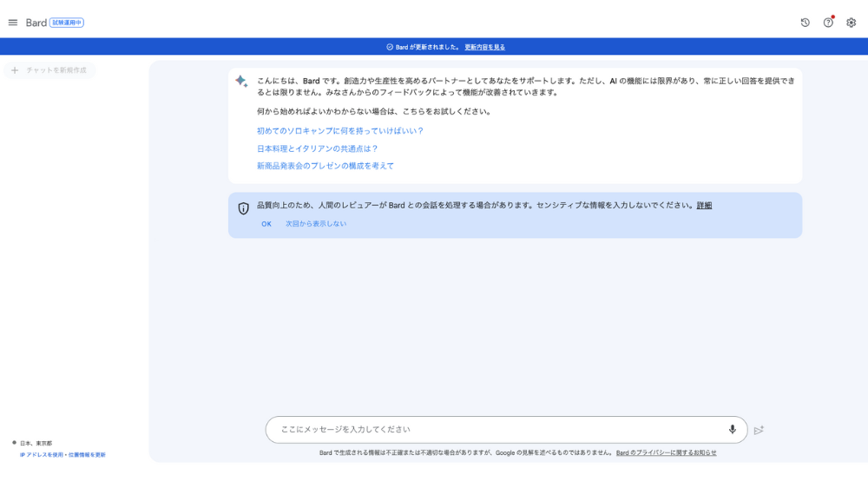
Task: Click IP アドレスを使用・位置情報を更新 link
Action: pos(62,455)
